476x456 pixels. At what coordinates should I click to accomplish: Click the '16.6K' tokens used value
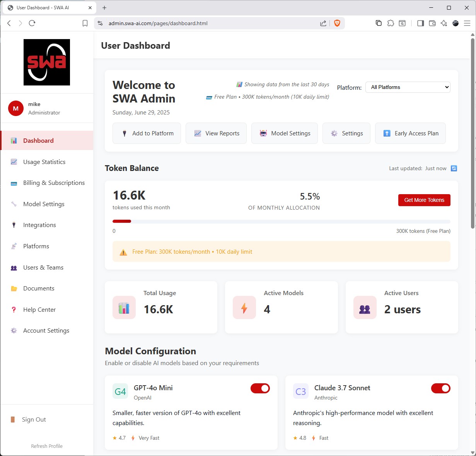point(129,195)
